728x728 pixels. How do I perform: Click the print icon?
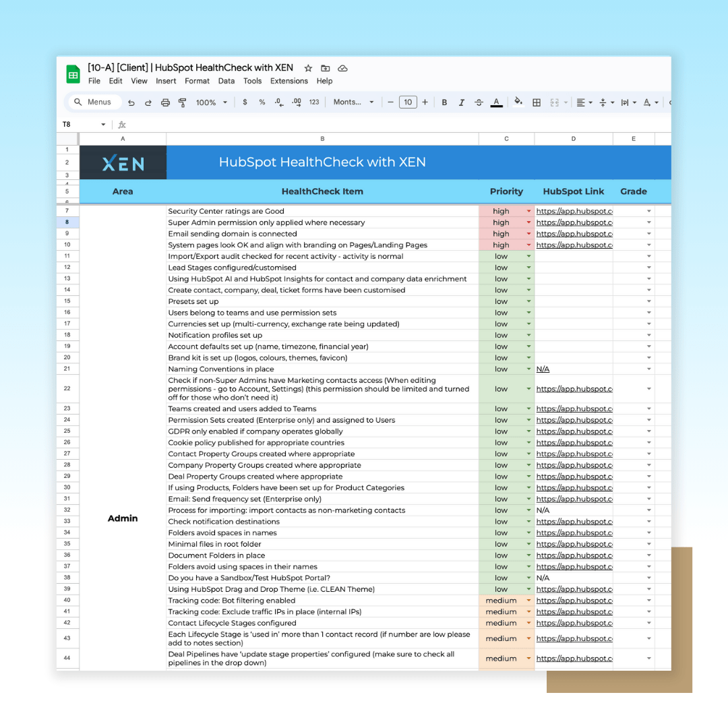click(x=165, y=102)
